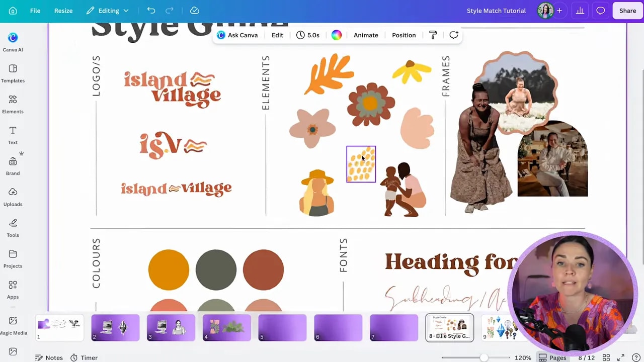This screenshot has width=644, height=362.
Task: Undo the last action
Action: (151, 11)
